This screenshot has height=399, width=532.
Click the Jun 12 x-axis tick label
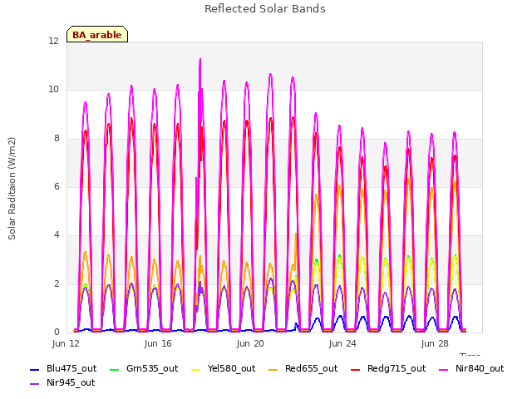(x=66, y=343)
